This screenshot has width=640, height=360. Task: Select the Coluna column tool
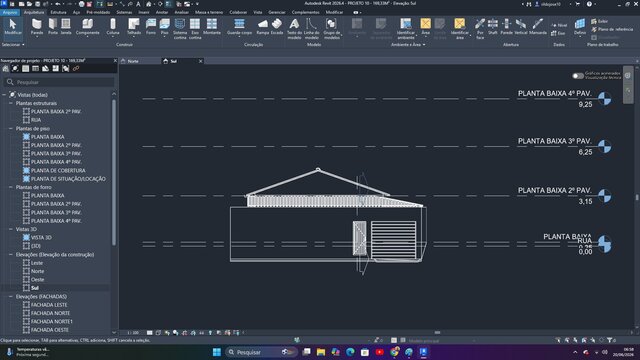click(113, 27)
